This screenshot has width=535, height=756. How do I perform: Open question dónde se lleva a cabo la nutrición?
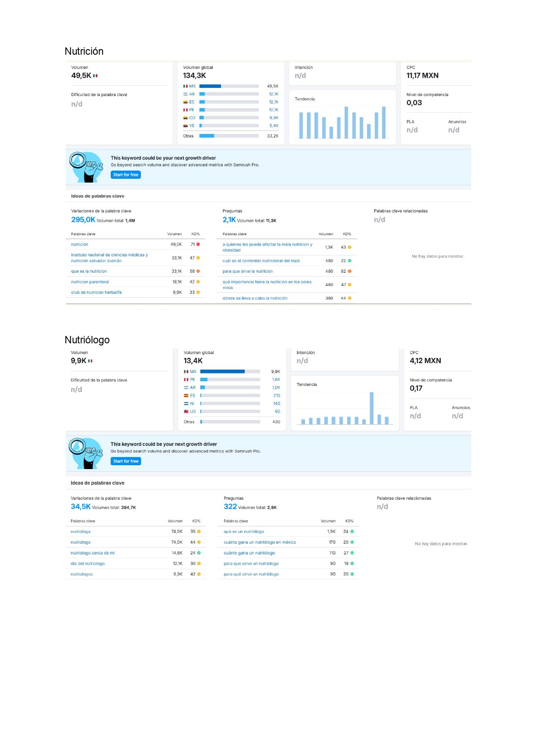[x=255, y=298]
